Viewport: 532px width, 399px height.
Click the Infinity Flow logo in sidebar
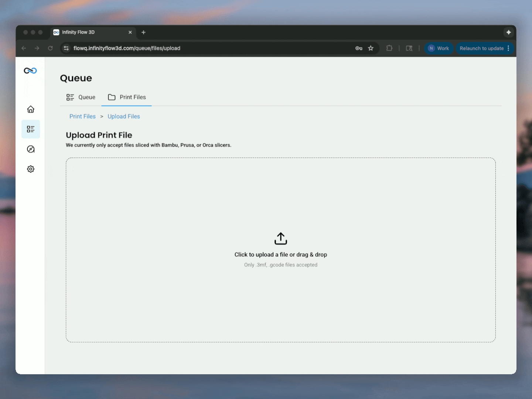pyautogui.click(x=30, y=71)
